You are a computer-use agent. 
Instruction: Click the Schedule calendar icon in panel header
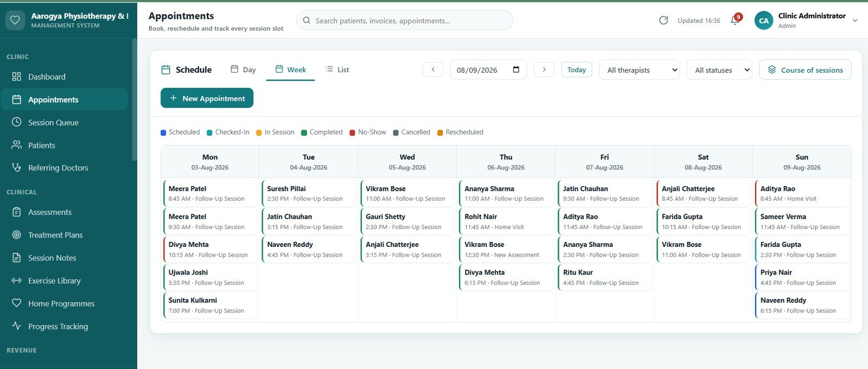166,69
